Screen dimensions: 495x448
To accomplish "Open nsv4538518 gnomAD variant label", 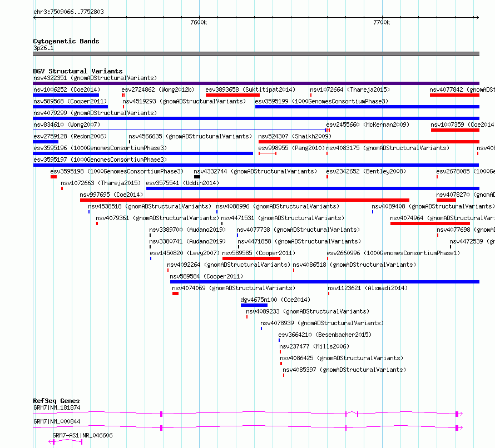I will click(x=150, y=206).
